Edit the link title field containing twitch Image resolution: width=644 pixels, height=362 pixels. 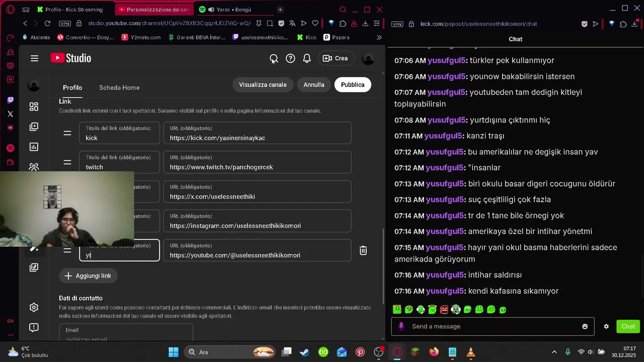click(x=119, y=162)
